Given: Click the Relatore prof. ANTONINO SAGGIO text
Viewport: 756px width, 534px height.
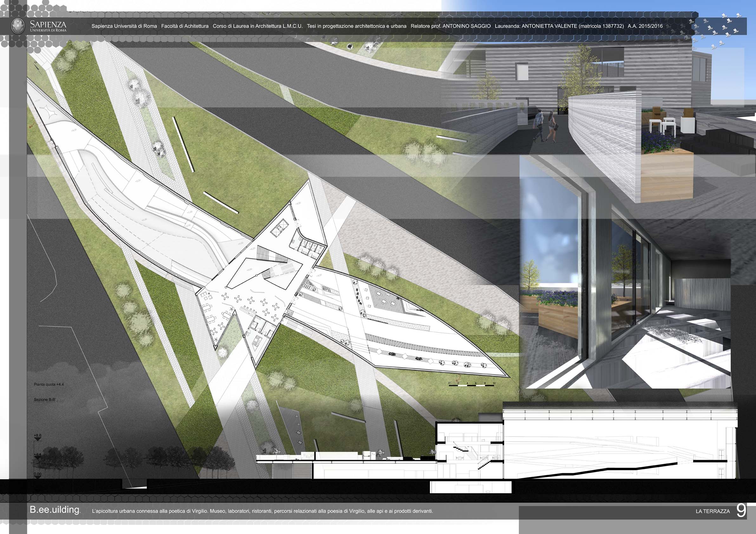Looking at the screenshot, I should pos(450,26).
